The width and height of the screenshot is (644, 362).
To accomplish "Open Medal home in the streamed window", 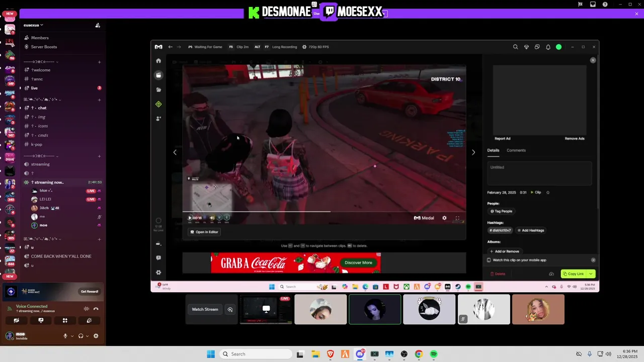I will pyautogui.click(x=158, y=61).
